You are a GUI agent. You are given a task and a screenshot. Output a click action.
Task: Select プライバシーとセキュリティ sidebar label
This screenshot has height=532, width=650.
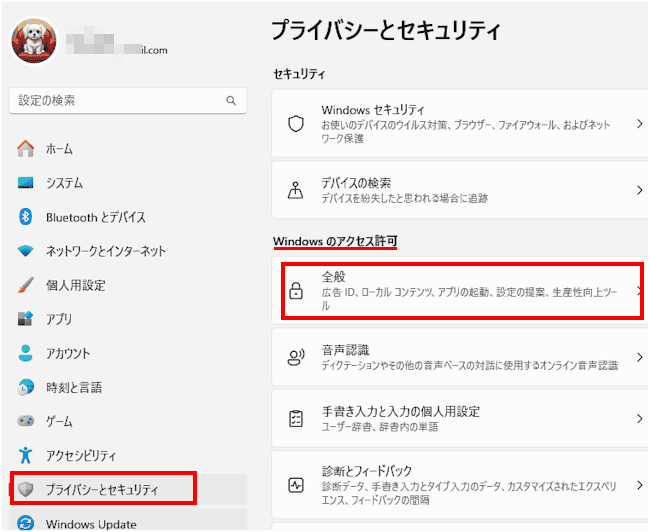pos(102,490)
